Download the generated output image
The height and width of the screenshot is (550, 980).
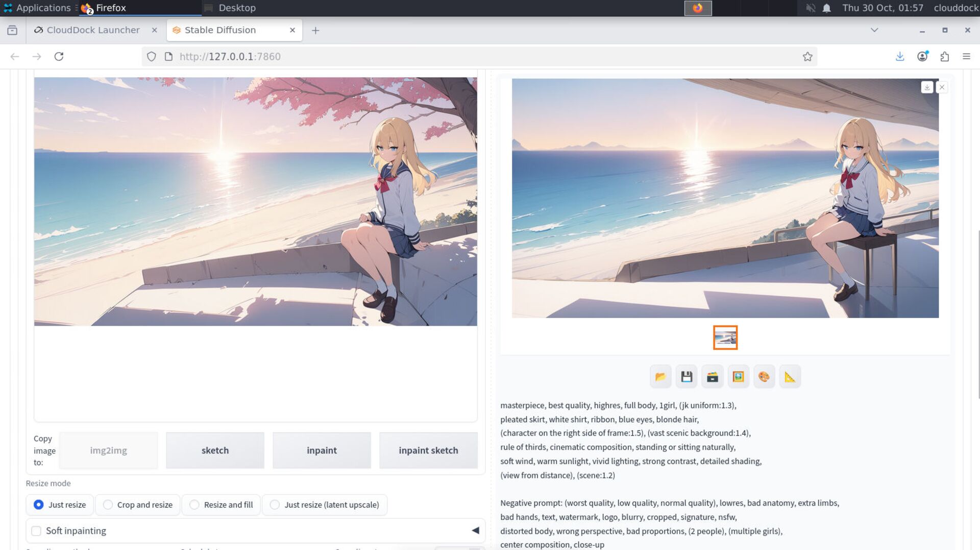pos(927,87)
